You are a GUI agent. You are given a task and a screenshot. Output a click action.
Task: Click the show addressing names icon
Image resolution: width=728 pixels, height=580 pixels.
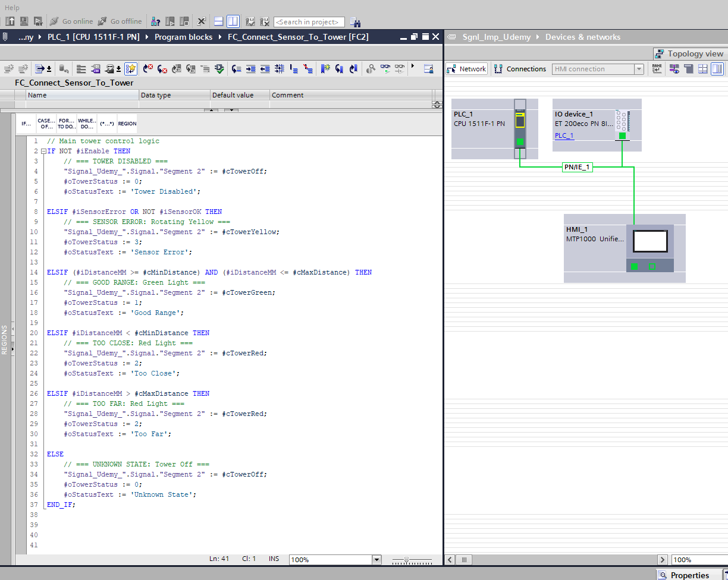pyautogui.click(x=657, y=69)
